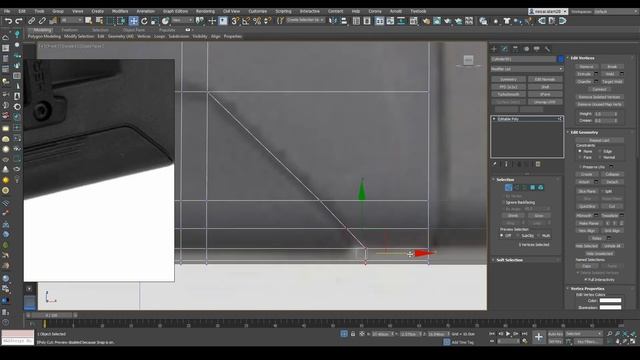This screenshot has width=640, height=360.
Task: Click the big Set Keys plus button
Action: [x=539, y=337]
